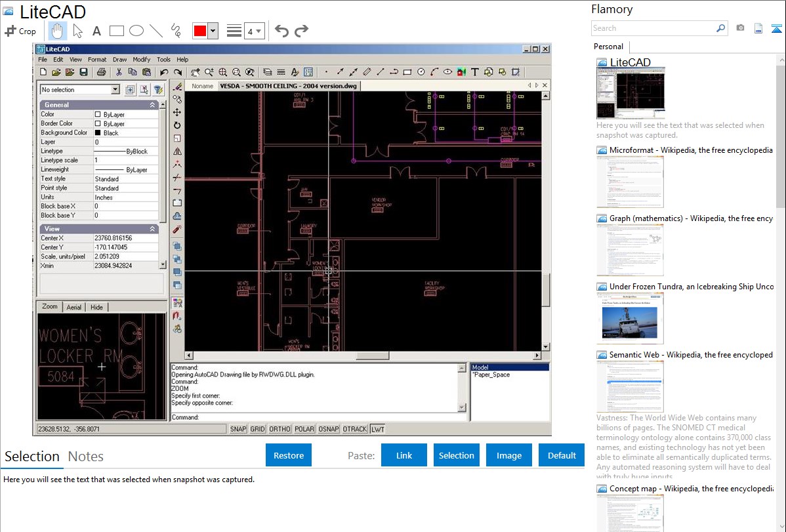Collapse the General properties section

[x=152, y=105]
